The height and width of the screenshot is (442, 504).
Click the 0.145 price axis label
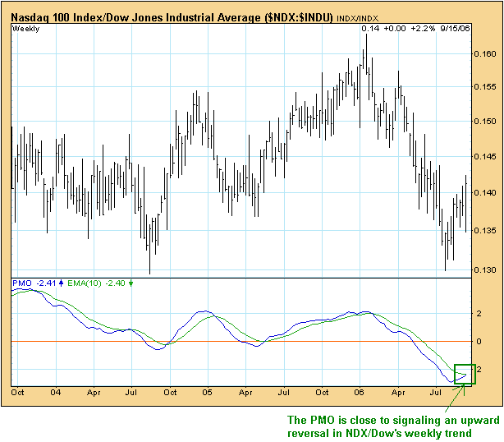(484, 157)
